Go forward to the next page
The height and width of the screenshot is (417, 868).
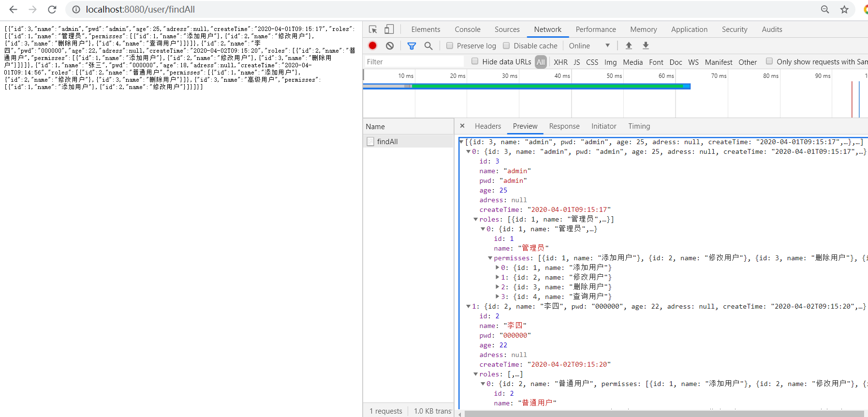tap(32, 9)
